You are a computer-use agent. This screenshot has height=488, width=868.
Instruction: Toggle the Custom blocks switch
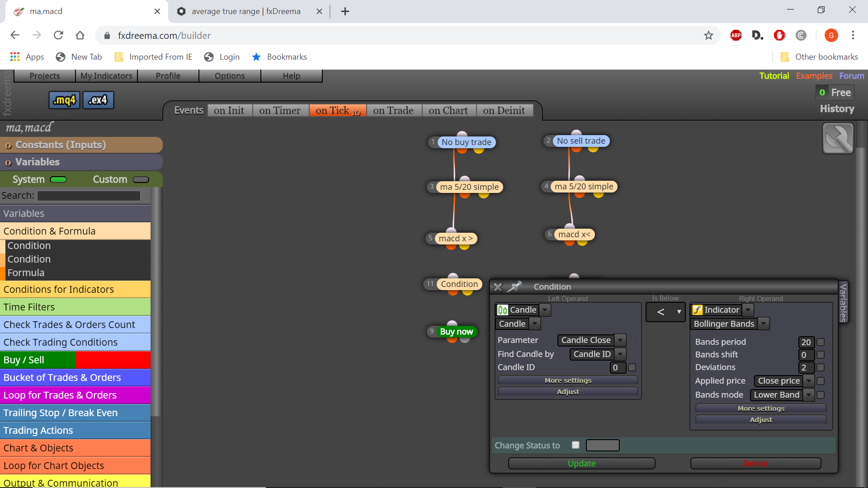[x=141, y=180]
